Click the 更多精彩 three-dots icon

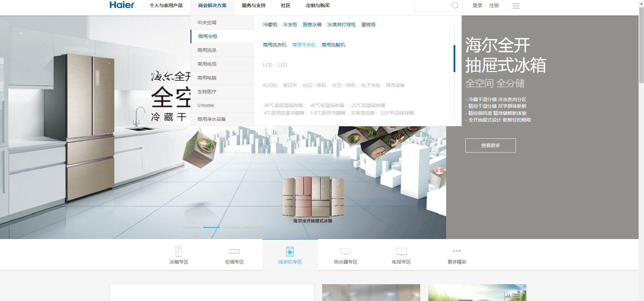tap(457, 251)
